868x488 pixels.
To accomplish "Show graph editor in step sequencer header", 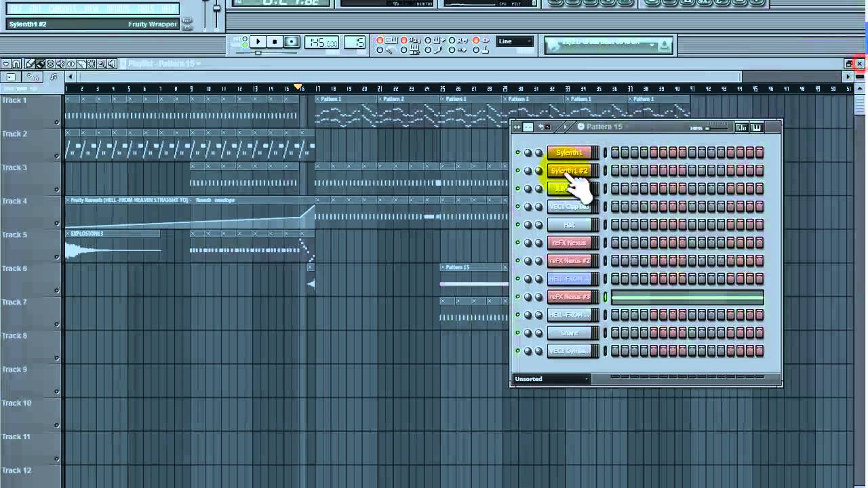I will point(741,127).
